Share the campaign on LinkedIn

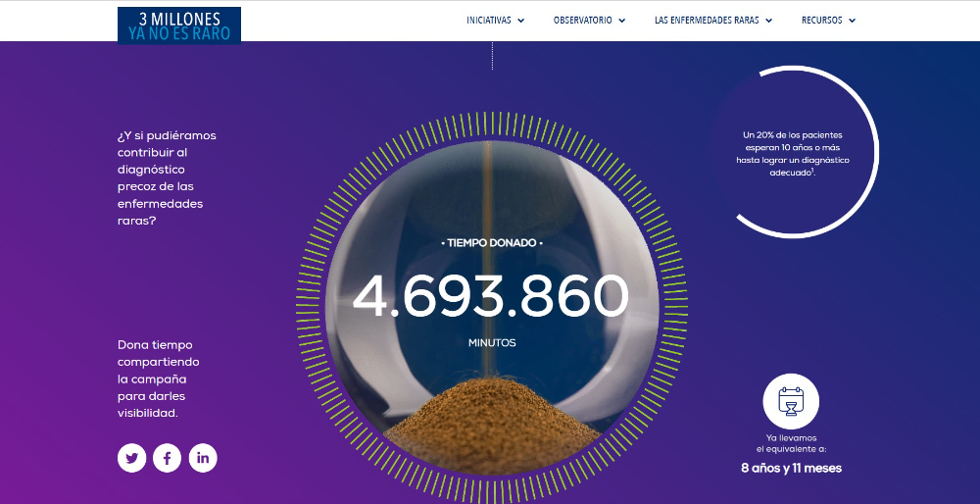click(x=203, y=458)
